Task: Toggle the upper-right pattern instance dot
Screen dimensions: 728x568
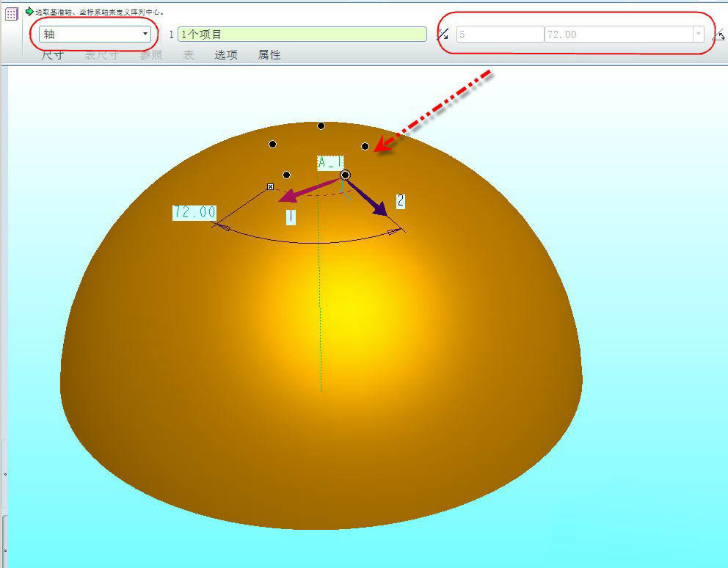Action: click(365, 147)
